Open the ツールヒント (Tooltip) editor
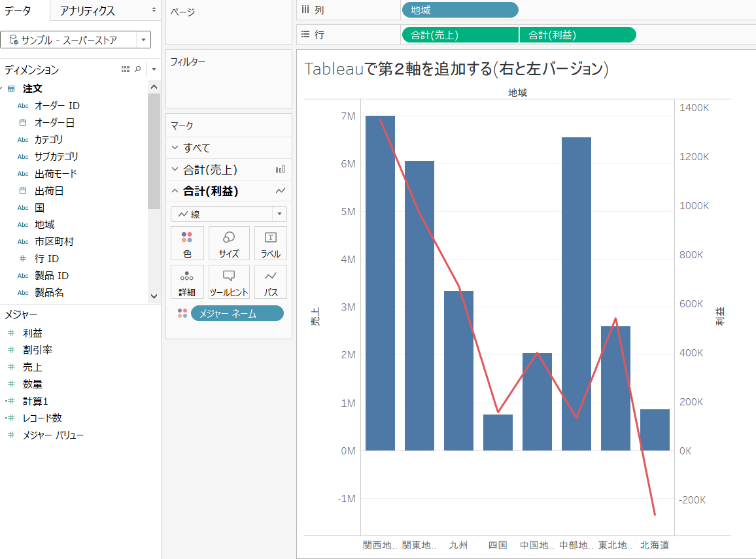 (229, 282)
